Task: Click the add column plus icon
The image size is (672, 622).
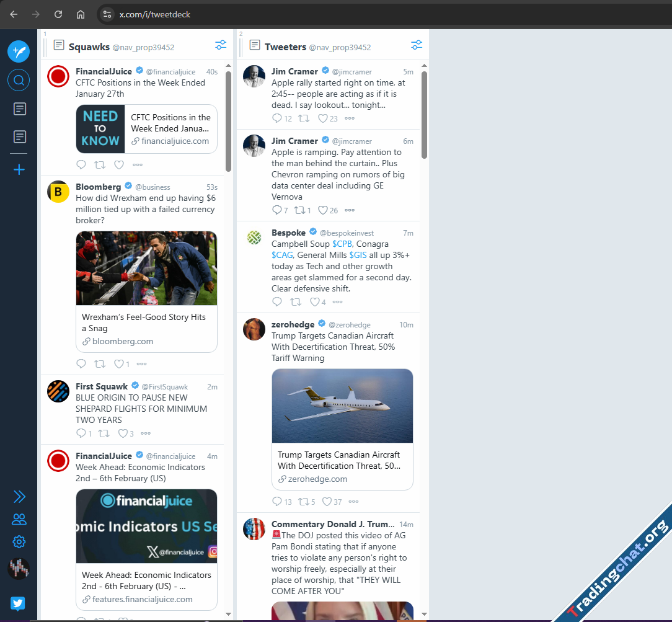Action: (19, 170)
